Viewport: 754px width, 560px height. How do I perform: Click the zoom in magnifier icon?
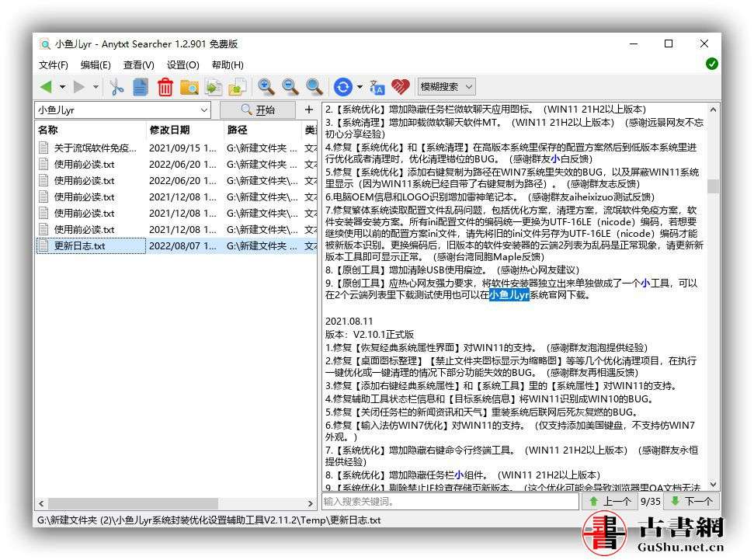pos(266,87)
